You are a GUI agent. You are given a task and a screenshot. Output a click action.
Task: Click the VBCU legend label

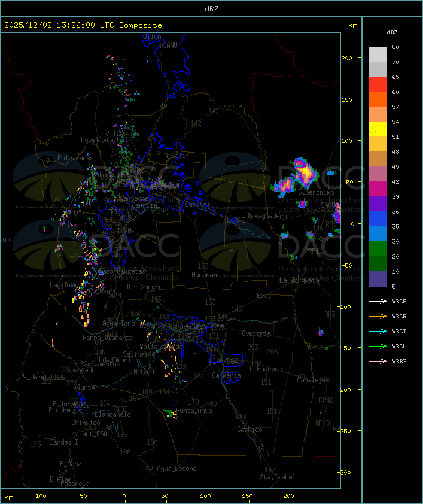coord(399,346)
